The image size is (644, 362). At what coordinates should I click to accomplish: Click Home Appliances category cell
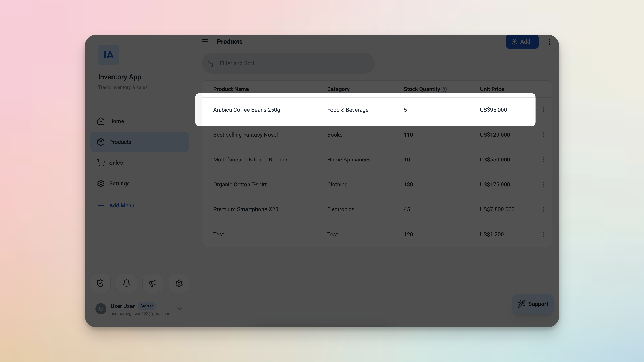349,160
